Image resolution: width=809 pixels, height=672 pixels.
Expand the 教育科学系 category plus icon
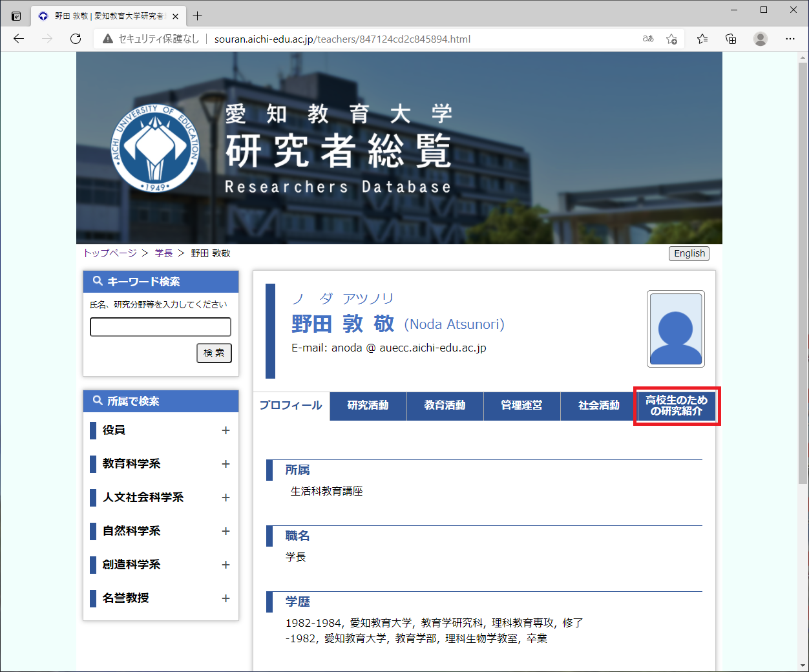click(226, 464)
